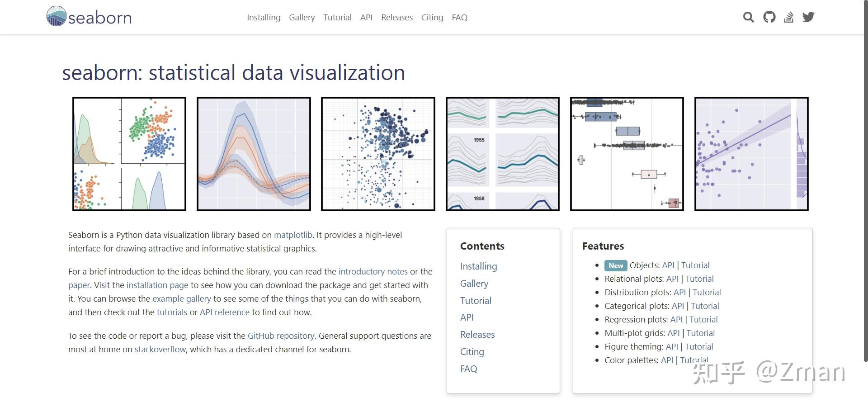Click the Twitter bird icon
Screen dimensions: 868x407
tap(808, 17)
